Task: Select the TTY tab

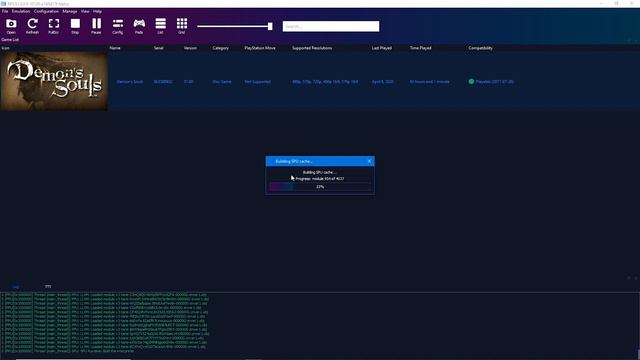Action: coord(48,287)
